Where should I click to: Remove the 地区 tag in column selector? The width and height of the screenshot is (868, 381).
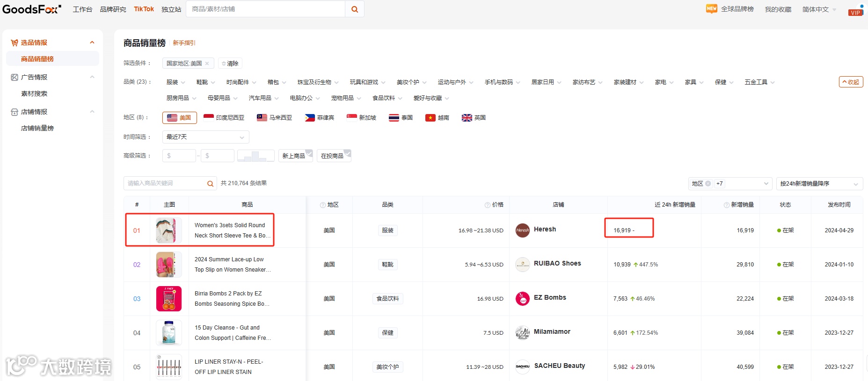pos(708,184)
